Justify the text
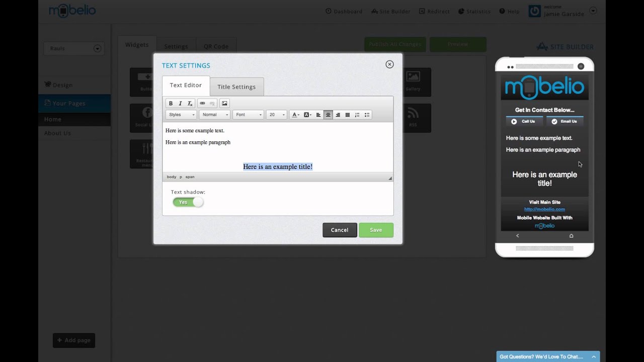 [x=347, y=115]
